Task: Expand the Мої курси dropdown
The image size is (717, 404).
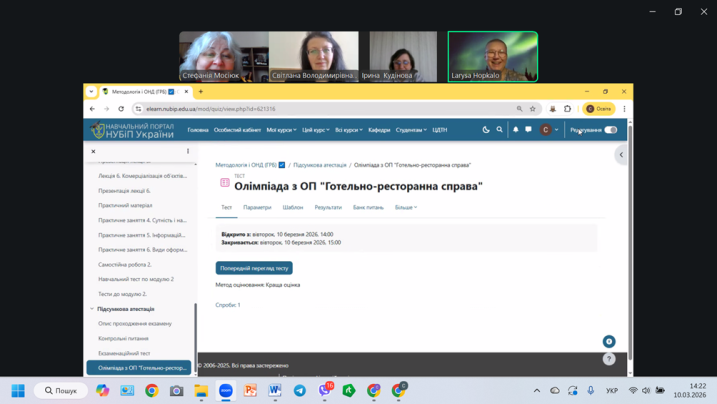Action: point(281,130)
